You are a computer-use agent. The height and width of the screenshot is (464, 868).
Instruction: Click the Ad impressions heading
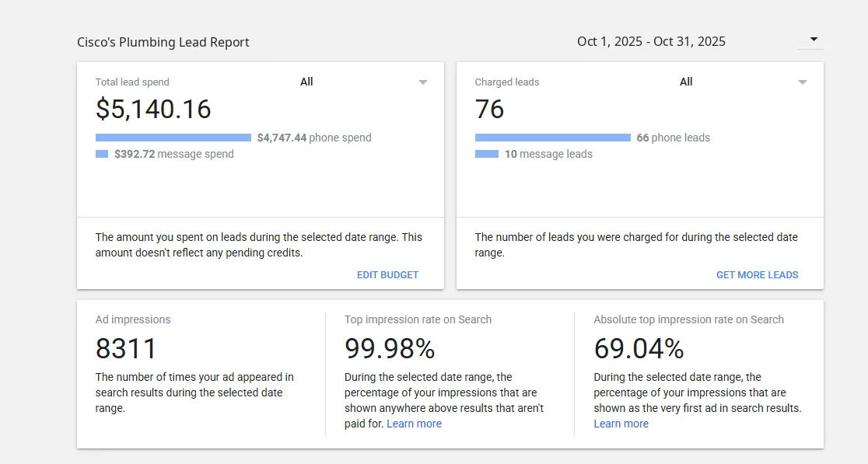point(133,319)
